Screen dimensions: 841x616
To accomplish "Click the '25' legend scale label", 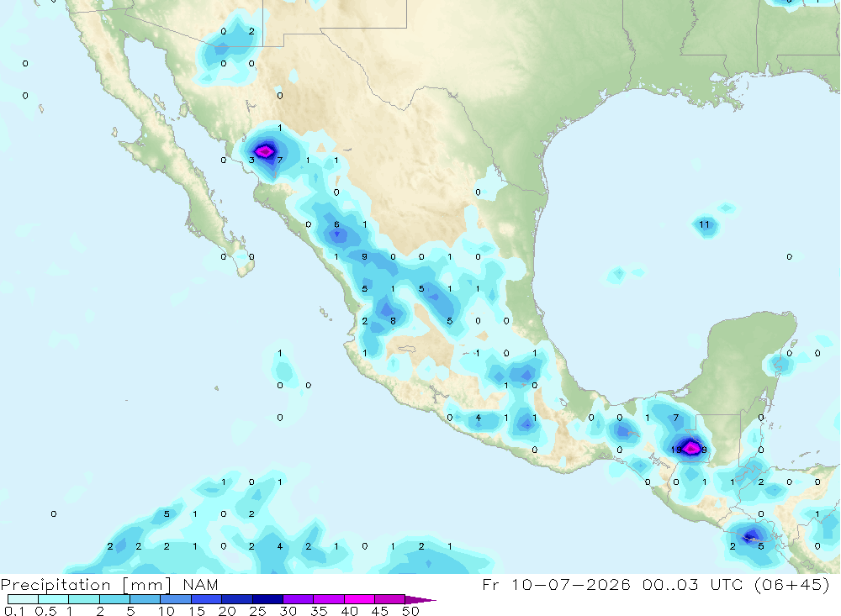I will click(258, 611).
